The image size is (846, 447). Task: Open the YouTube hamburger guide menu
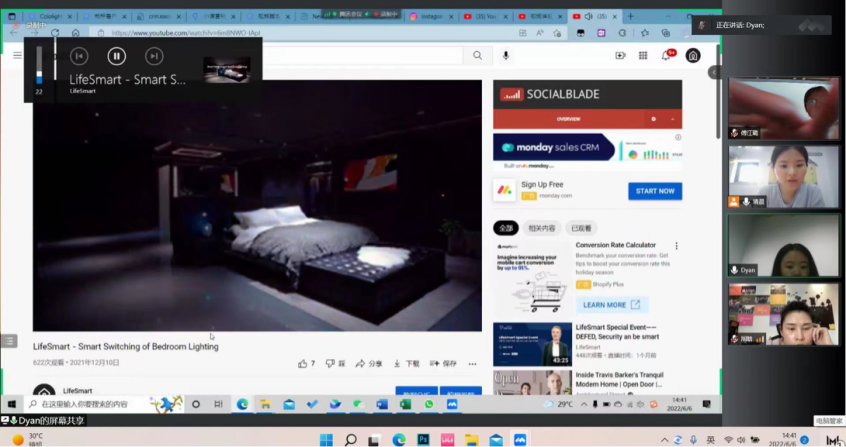coord(17,56)
